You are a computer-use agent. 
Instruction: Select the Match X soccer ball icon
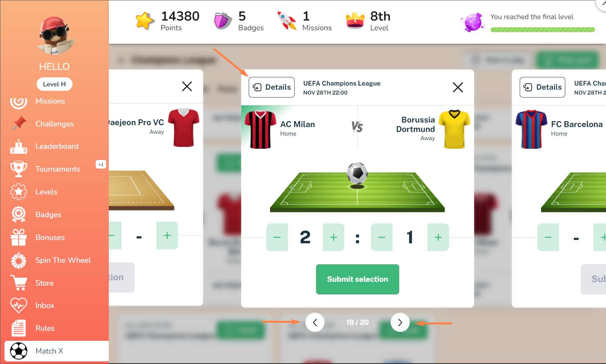19,351
